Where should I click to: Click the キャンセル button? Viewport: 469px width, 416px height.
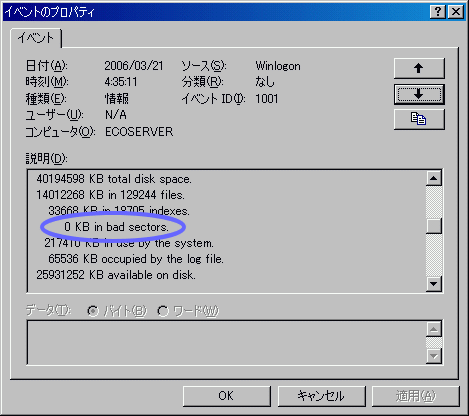click(321, 396)
